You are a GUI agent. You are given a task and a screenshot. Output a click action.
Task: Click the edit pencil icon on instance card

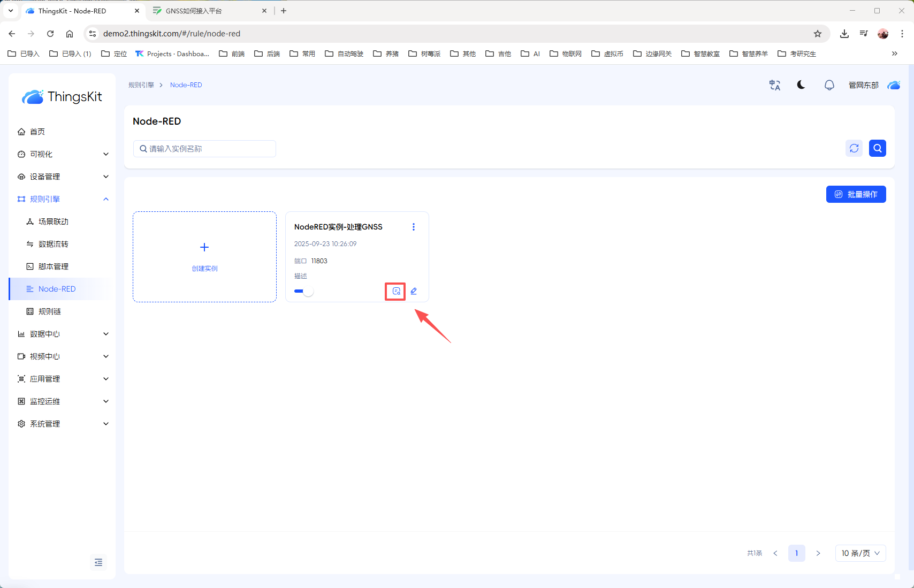coord(414,291)
